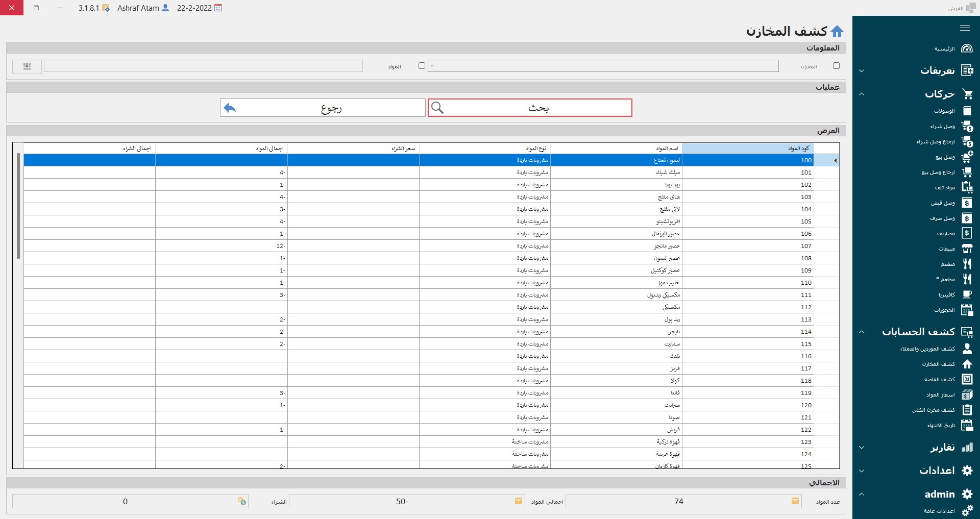Screen dimensions: 980x519
Task: Click the hamburger menu icon in sidebar
Action: (x=965, y=28)
